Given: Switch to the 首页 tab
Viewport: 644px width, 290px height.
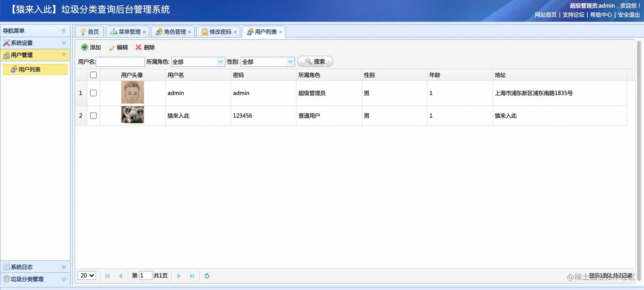Looking at the screenshot, I should (x=89, y=31).
